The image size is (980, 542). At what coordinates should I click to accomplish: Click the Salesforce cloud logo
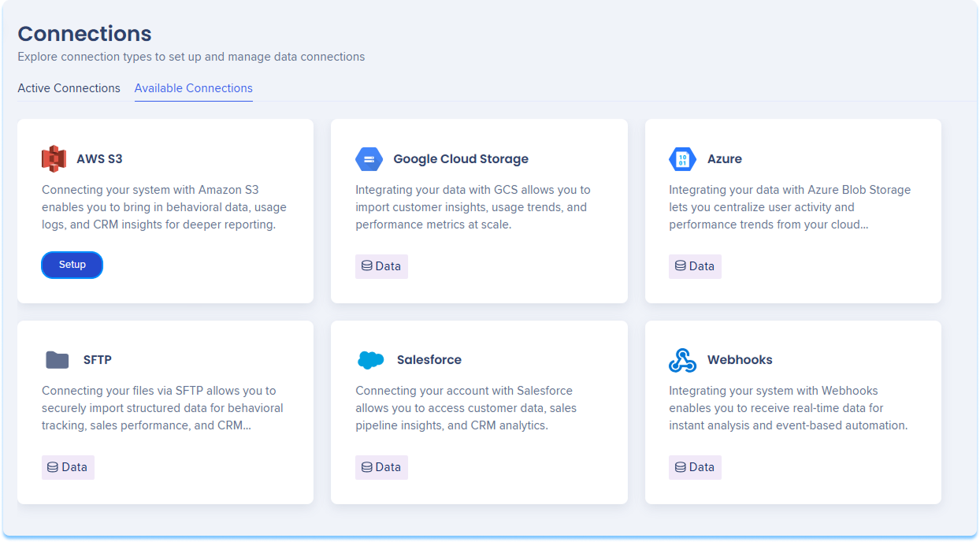pyautogui.click(x=371, y=360)
